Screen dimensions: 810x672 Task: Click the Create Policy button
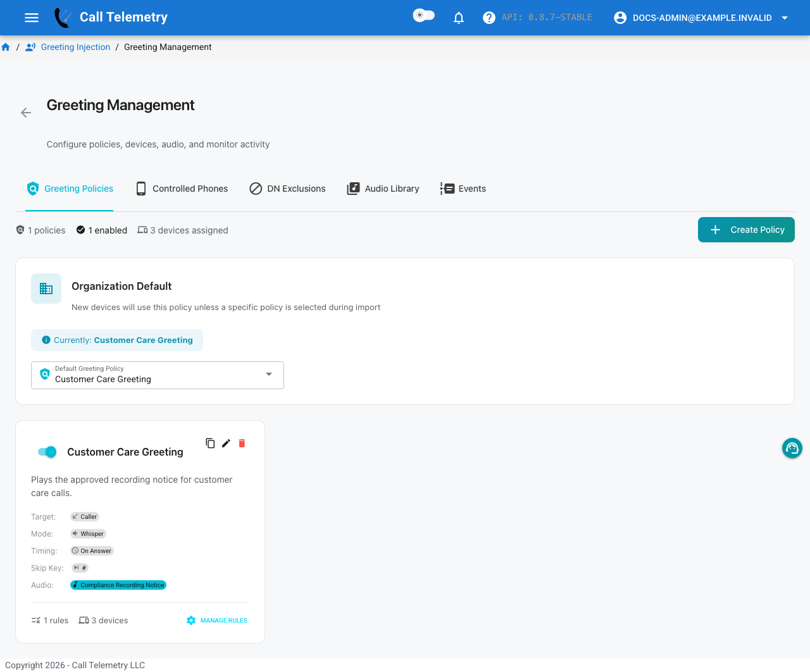coord(746,230)
